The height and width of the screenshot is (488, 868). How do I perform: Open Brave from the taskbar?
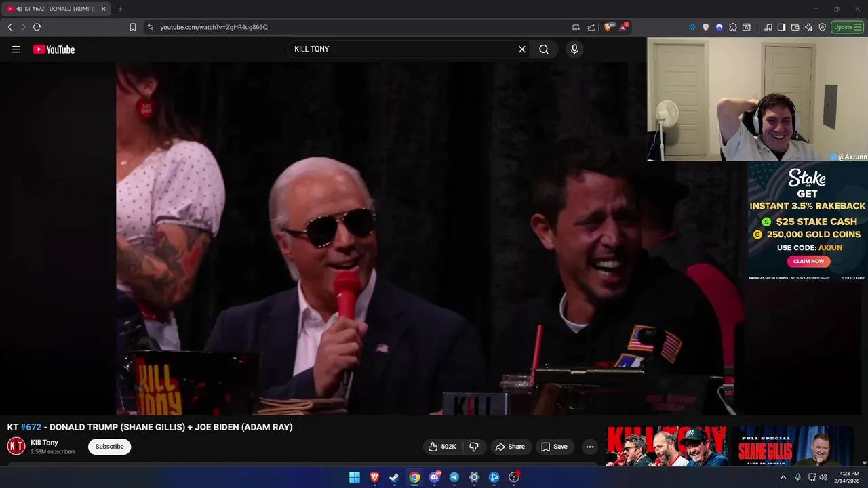pos(374,477)
